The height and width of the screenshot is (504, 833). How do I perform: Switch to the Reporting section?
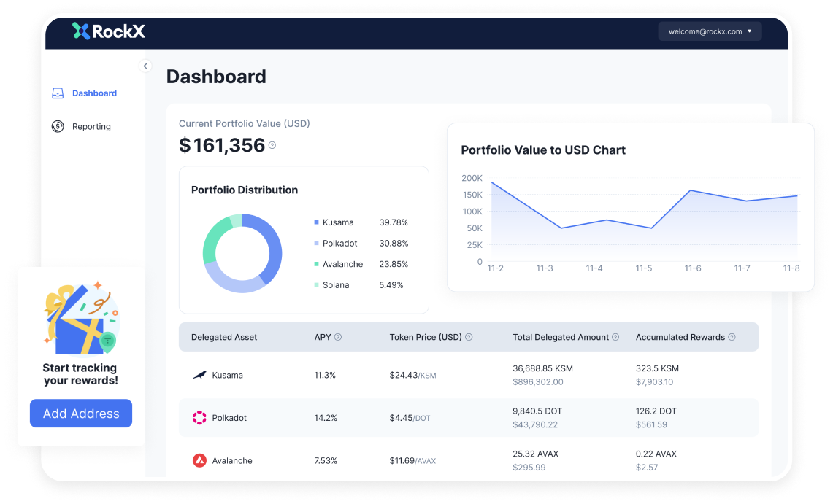91,126
